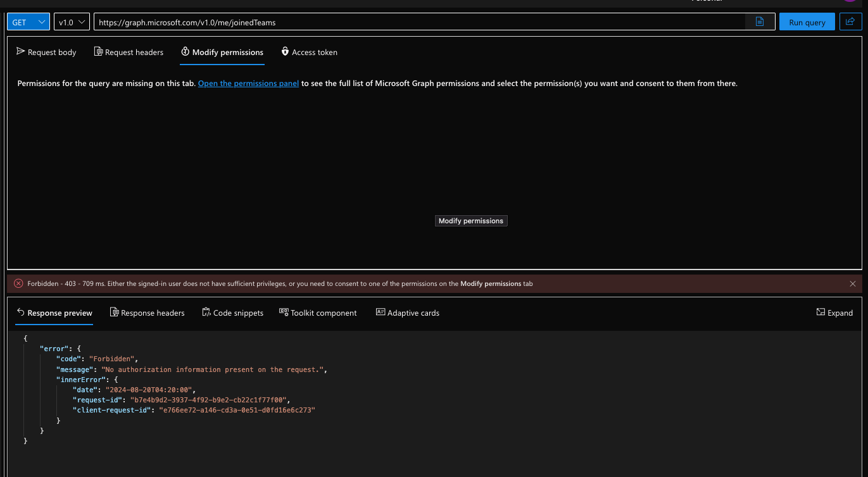Open the request documentation icon beside the URL
Image resolution: width=868 pixels, height=477 pixels.
click(759, 21)
